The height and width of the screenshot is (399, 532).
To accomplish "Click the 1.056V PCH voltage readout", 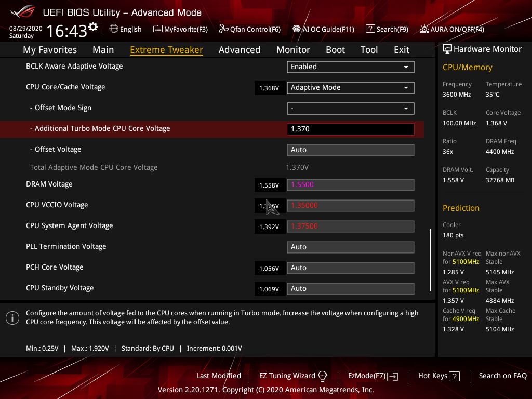I will pyautogui.click(x=270, y=269).
